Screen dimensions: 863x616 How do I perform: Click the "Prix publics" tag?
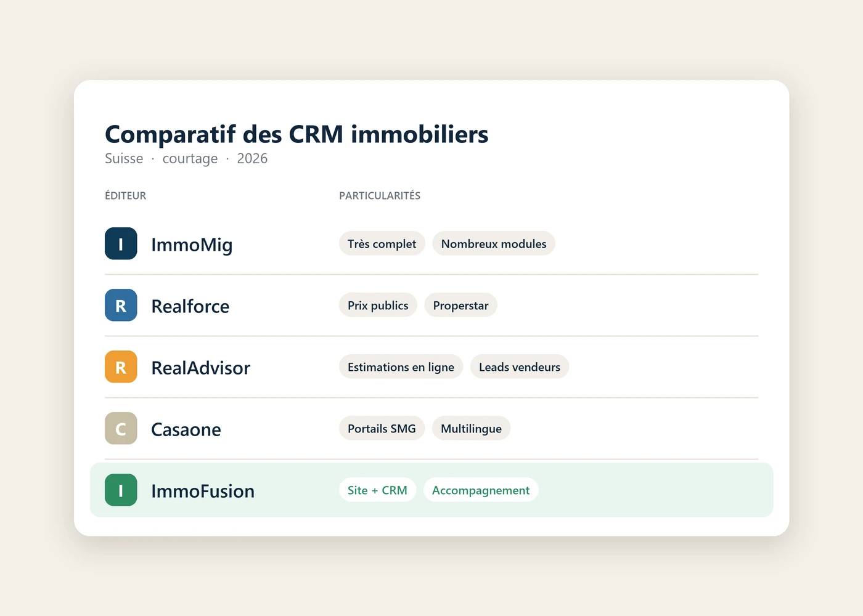(x=378, y=305)
